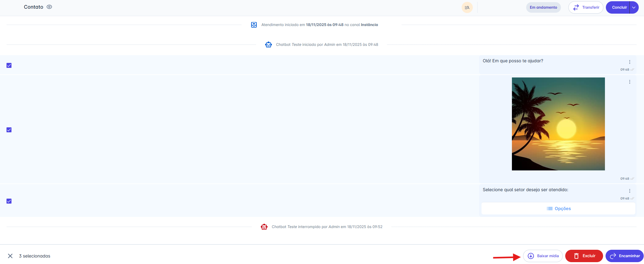644x264 pixels.
Task: Click the blue chatbot icon beside 'Chatbot Teste iniciado'
Action: coord(268,45)
